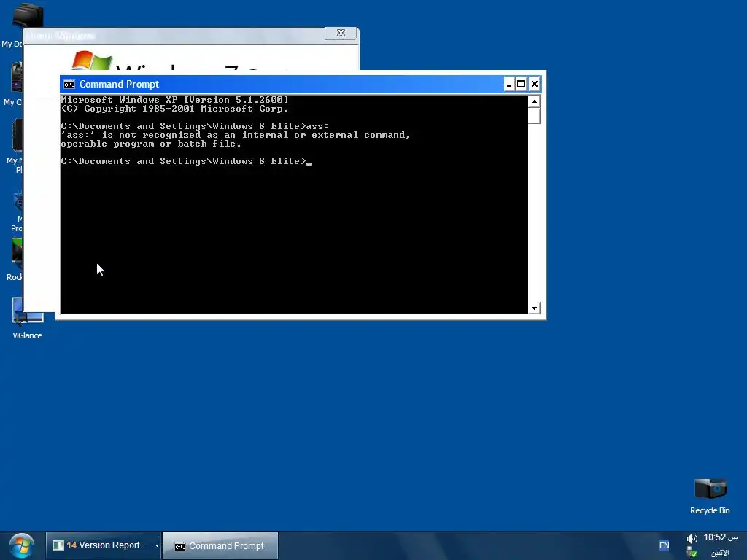The height and width of the screenshot is (560, 747).
Task: Click the 10:52 taskbar clock
Action: pos(721,537)
